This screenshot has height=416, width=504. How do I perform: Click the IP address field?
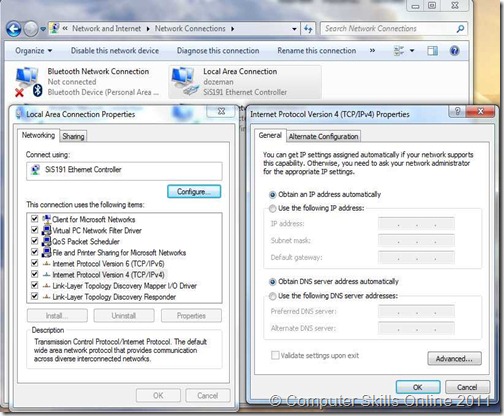click(416, 223)
